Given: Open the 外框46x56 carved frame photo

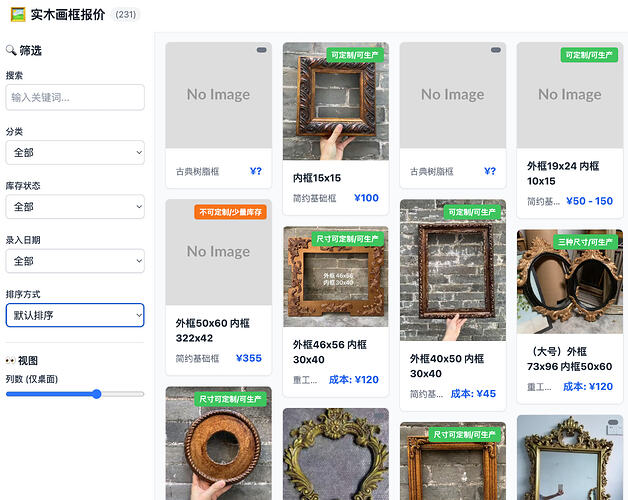Looking at the screenshot, I should point(336,276).
